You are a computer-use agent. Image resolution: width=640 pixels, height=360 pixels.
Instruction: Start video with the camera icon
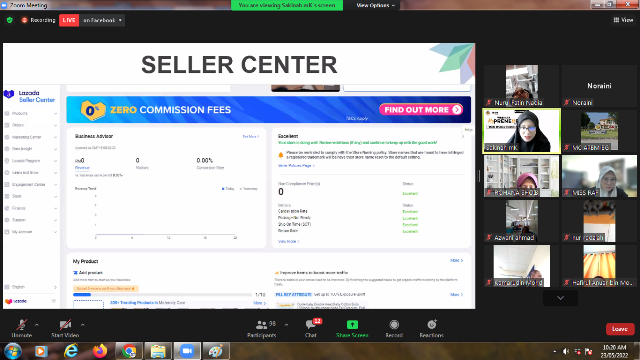[65, 325]
